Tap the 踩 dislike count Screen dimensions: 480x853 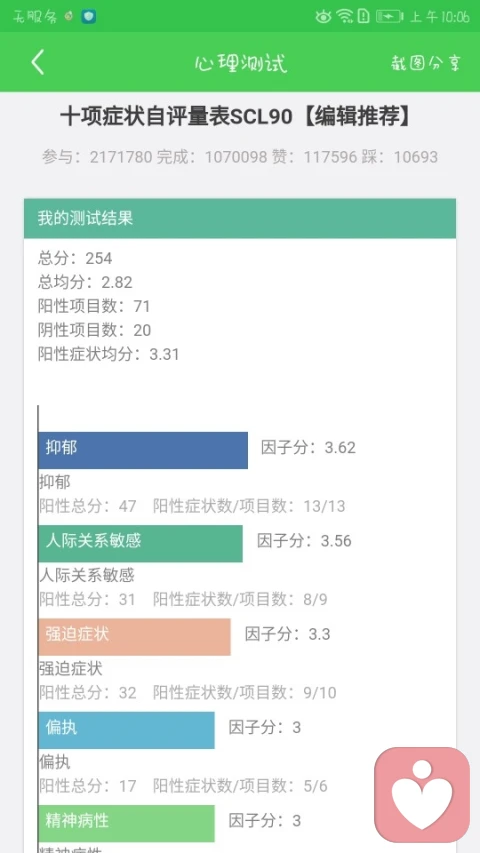[x=399, y=157]
